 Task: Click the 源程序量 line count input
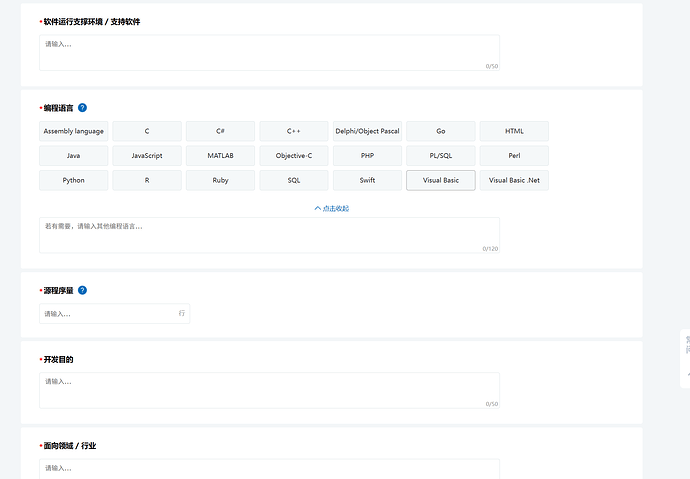tap(114, 314)
